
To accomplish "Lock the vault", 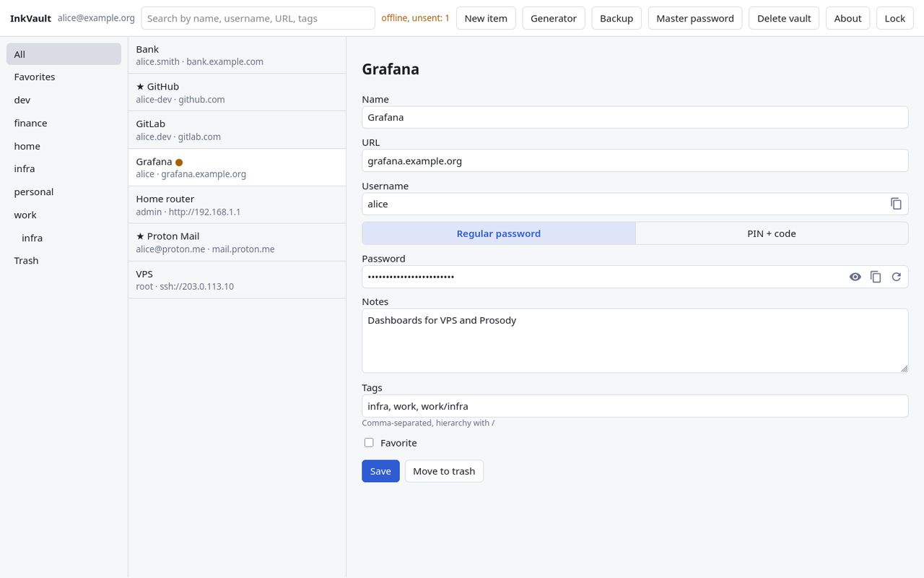I will (x=894, y=18).
